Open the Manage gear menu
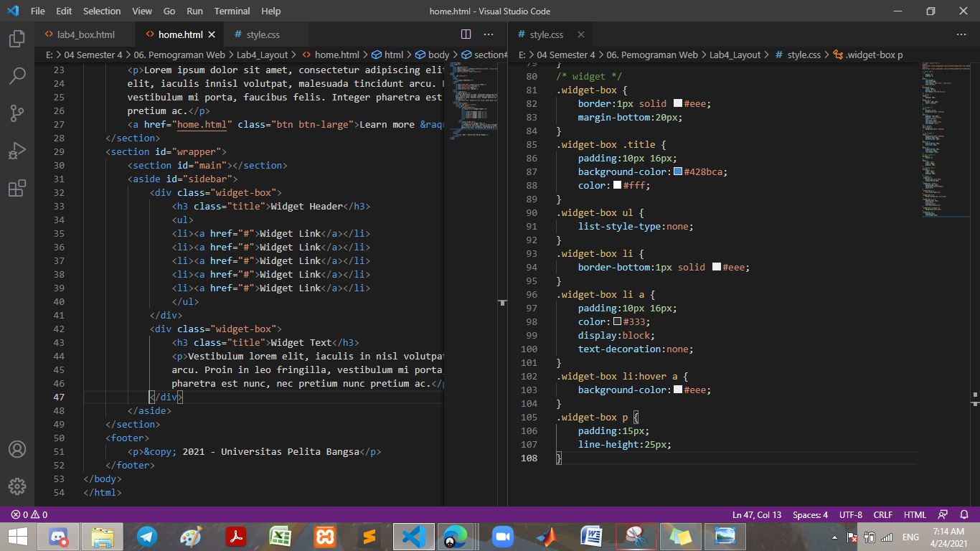The width and height of the screenshot is (980, 551). (x=17, y=486)
